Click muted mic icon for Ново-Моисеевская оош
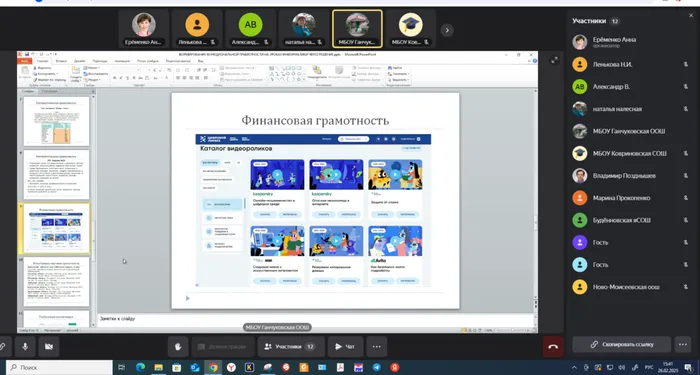Viewport: 700px width, 375px height. 686,287
